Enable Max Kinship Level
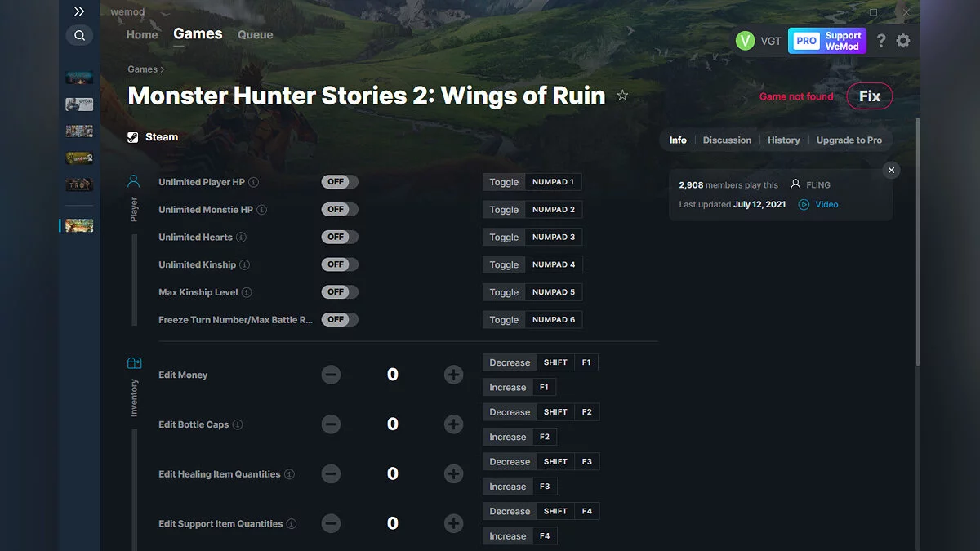 (339, 291)
